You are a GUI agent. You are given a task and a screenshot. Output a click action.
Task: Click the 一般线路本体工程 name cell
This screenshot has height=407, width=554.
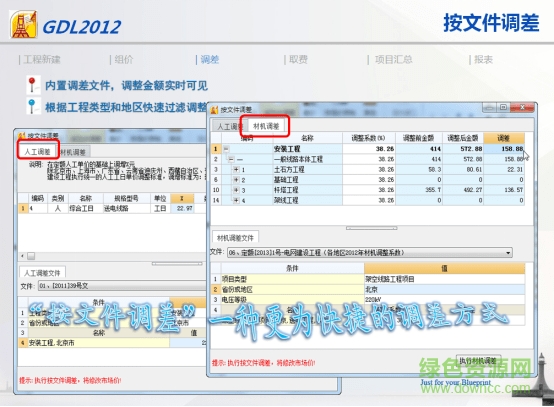coord(307,159)
